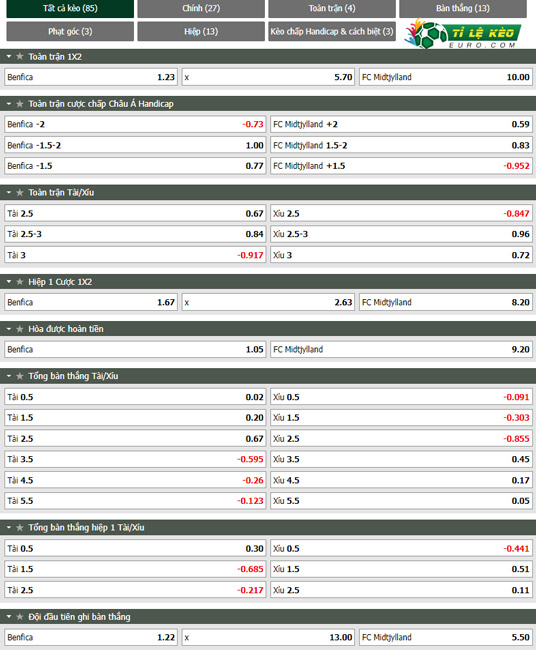The height and width of the screenshot is (655, 536).
Task: Select Xỉu 2.5-3 at 0.96
Action: pyautogui.click(x=401, y=234)
